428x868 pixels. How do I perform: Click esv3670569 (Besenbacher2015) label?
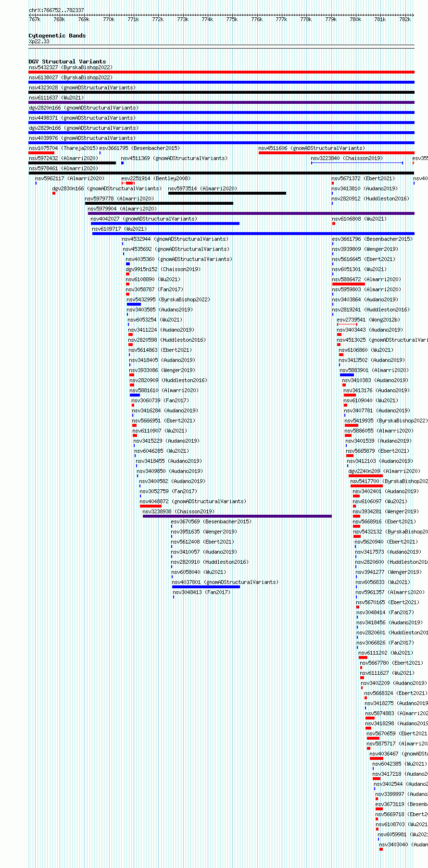(211, 521)
